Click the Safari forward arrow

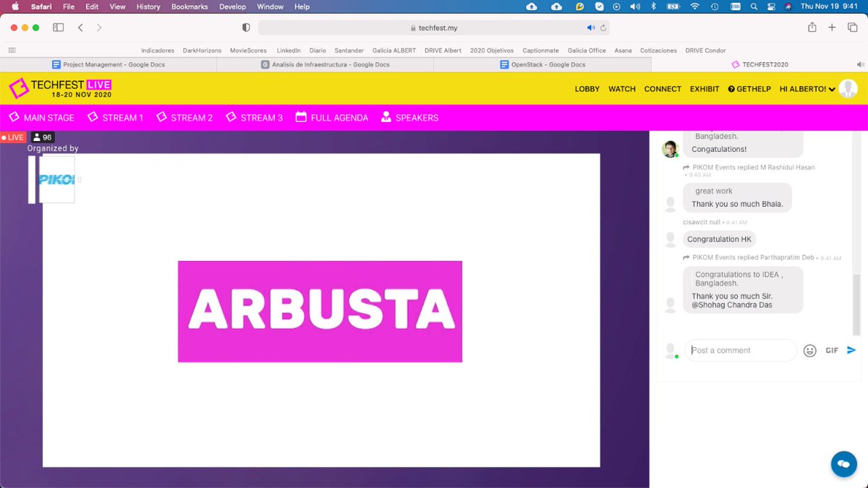tap(99, 27)
